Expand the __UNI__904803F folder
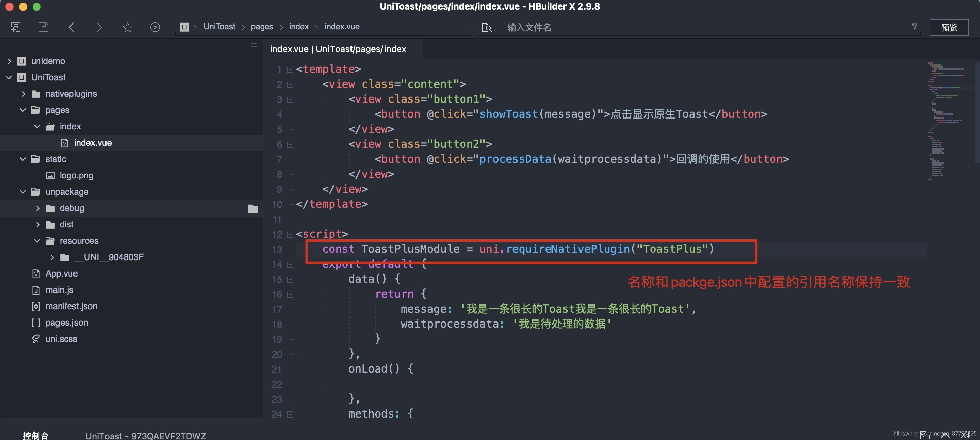Image resolution: width=980 pixels, height=440 pixels. tap(52, 257)
